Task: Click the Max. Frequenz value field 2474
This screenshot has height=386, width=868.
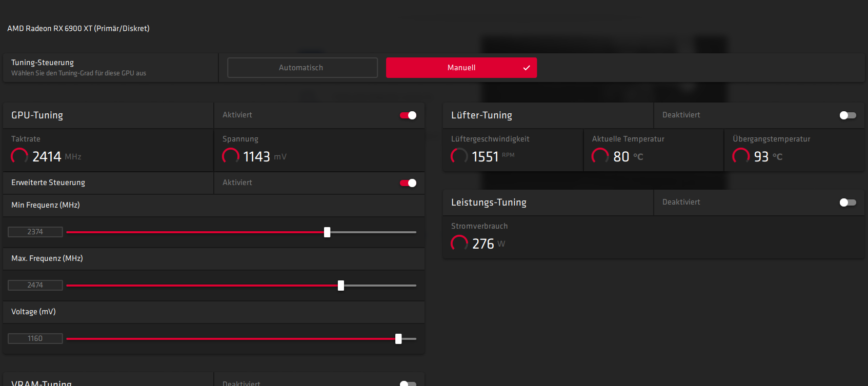Action: pyautogui.click(x=35, y=285)
